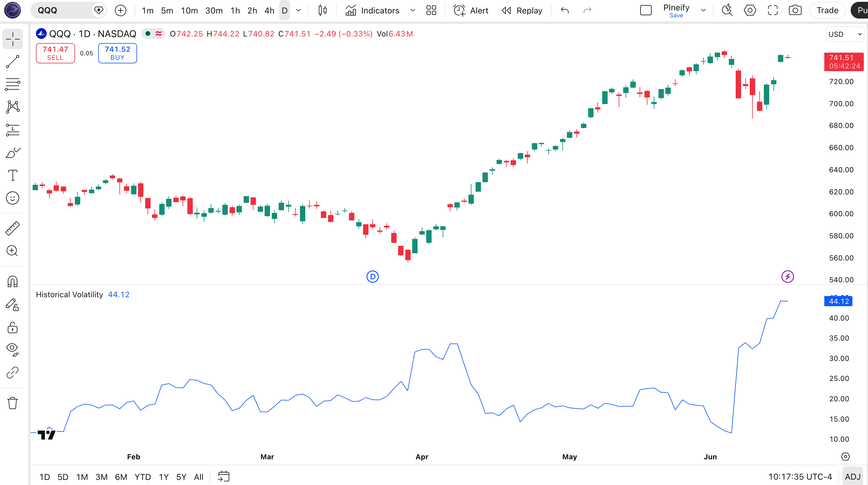Open the Fibonacci retracement tools
Screen dimensions: 868x485
(13, 85)
